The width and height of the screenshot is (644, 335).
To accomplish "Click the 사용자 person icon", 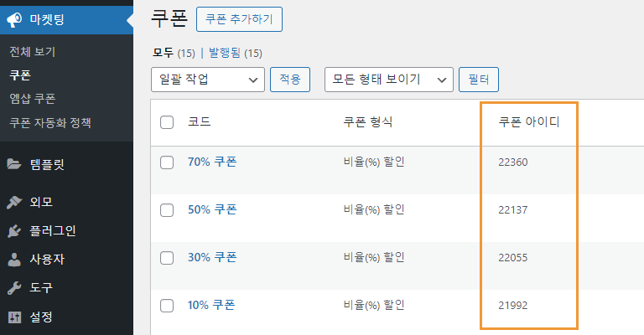I will pos(14,260).
